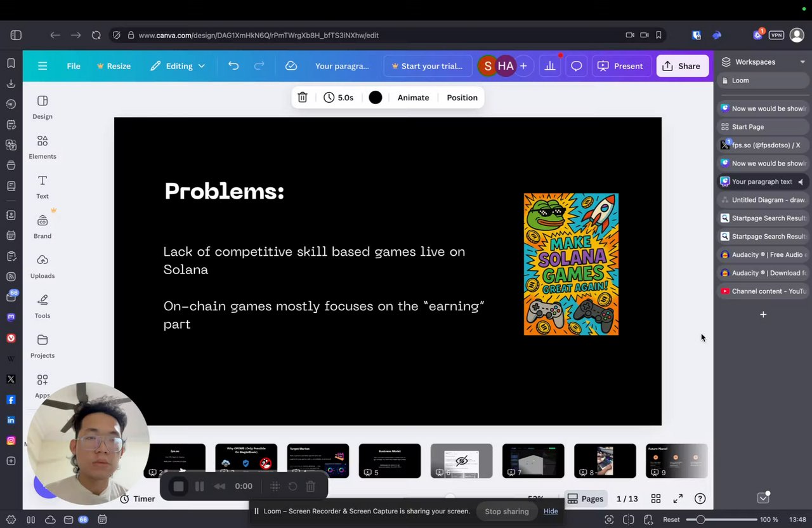Open the Tools panel

43,307
